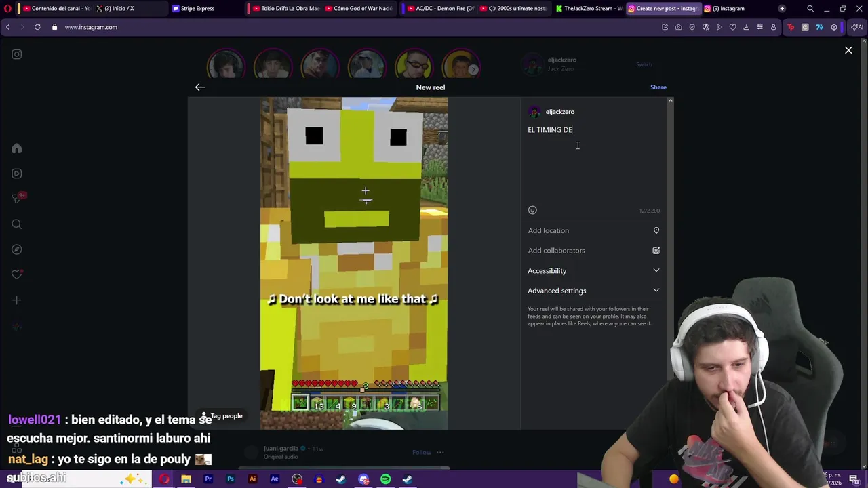Image resolution: width=868 pixels, height=488 pixels.
Task: Switch to 2000s ultimate nostalgia tab
Action: pyautogui.click(x=513, y=9)
